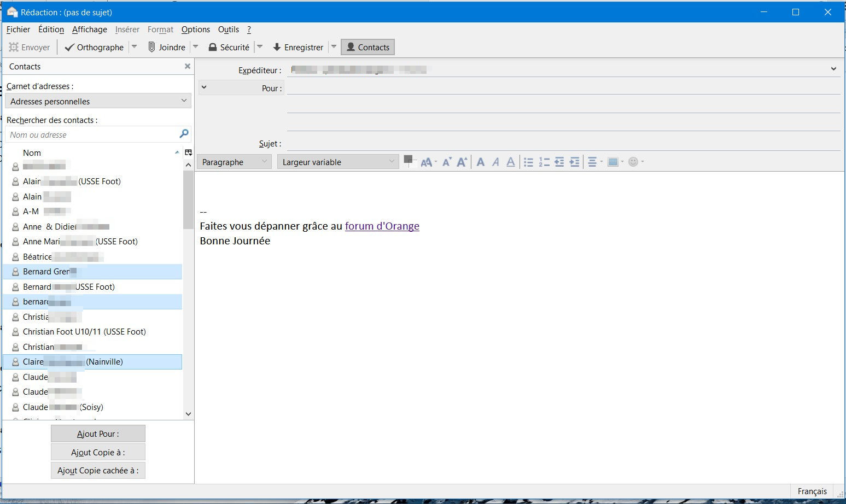Open the Paragraphe style dropdown
Viewport: 846px width, 504px height.
(234, 162)
